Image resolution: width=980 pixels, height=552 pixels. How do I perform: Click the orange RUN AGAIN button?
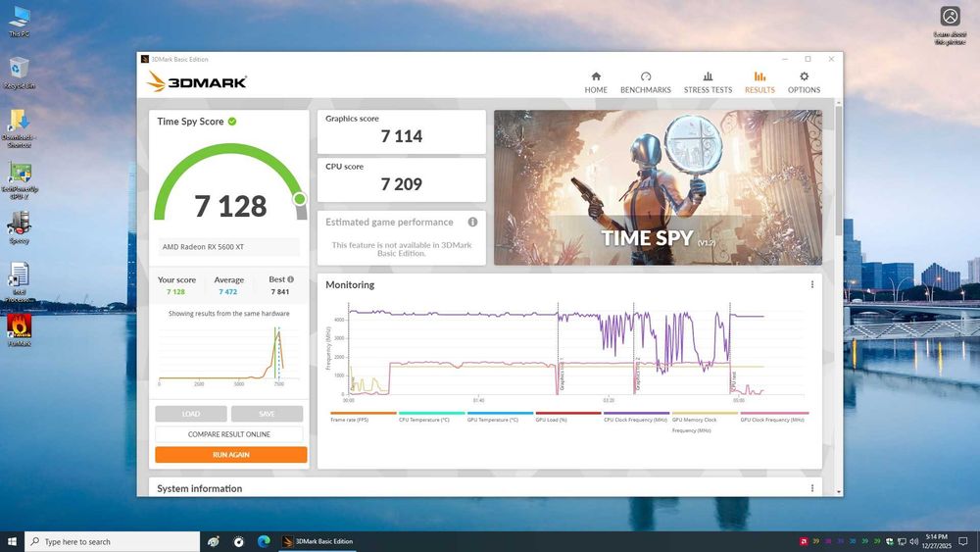click(230, 455)
